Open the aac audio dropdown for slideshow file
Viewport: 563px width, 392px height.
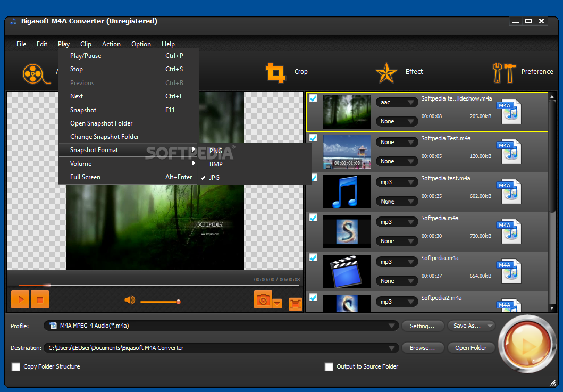397,103
